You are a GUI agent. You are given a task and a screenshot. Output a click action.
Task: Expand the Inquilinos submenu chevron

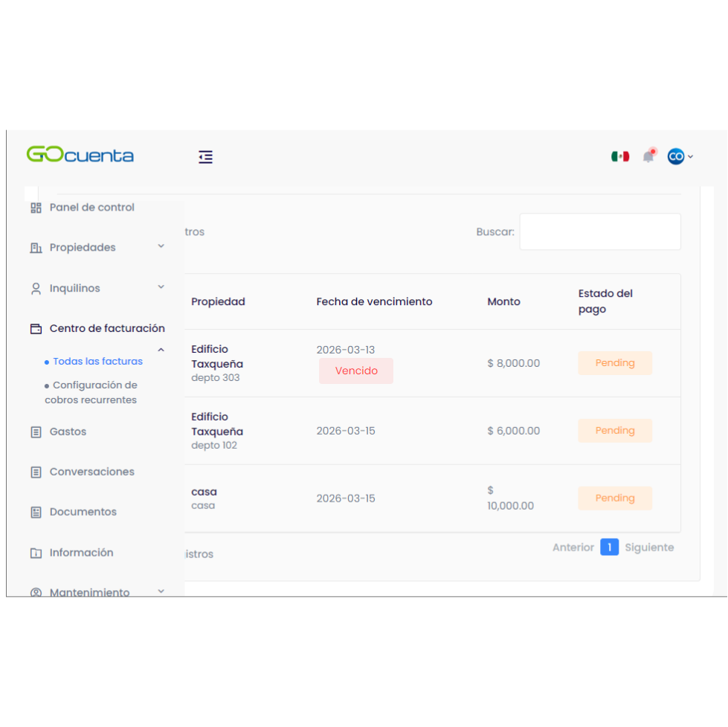tap(161, 287)
